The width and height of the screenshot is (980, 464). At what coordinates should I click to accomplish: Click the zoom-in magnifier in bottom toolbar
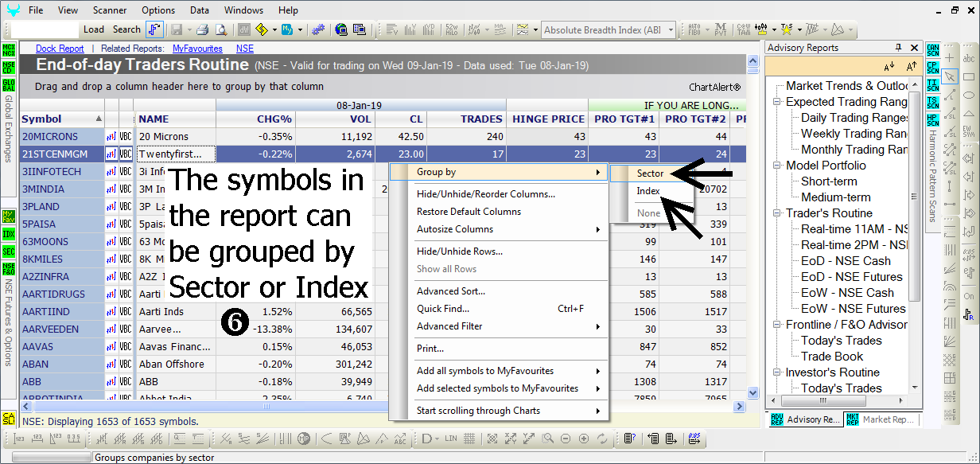tap(584, 439)
